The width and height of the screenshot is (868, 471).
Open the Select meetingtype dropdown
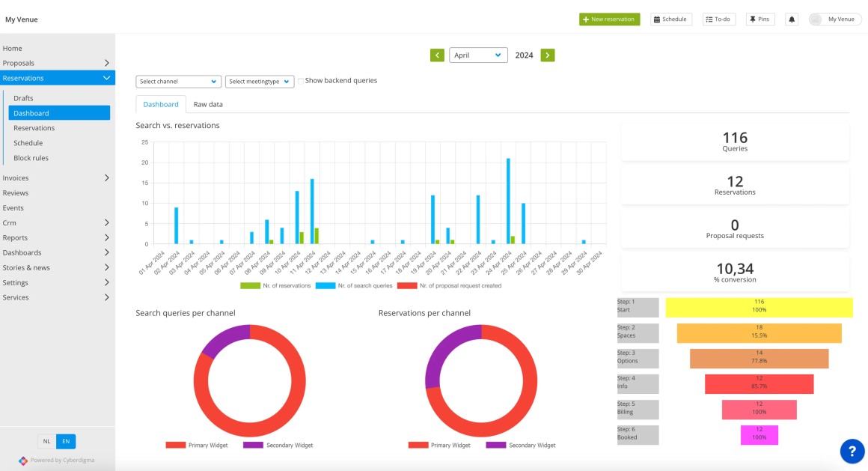pyautogui.click(x=260, y=81)
